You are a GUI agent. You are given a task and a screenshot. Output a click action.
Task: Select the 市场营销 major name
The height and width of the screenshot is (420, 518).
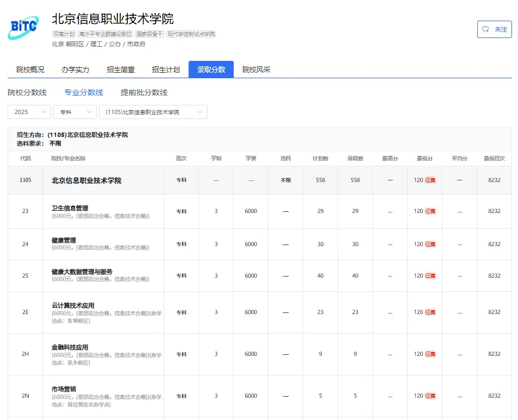pos(64,389)
